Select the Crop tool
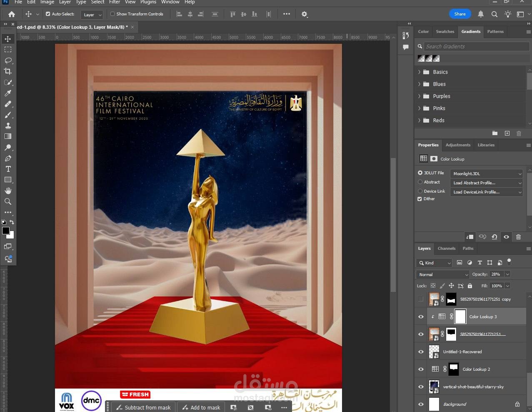 pos(8,71)
